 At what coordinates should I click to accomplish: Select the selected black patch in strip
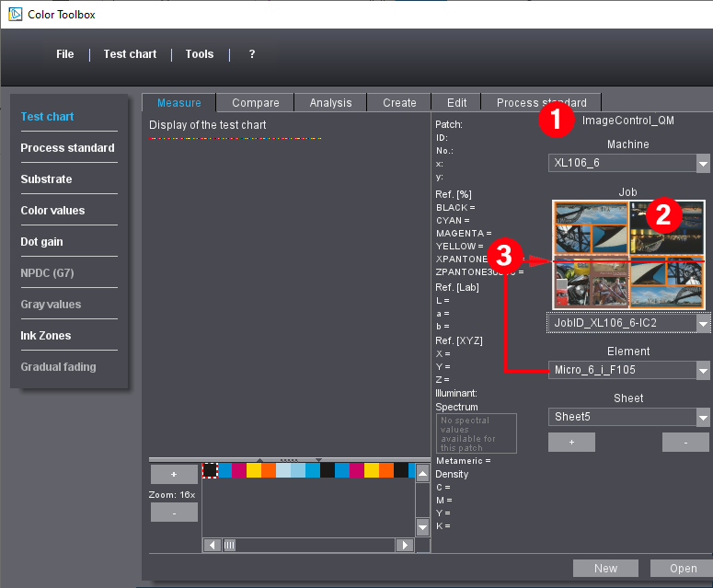pyautogui.click(x=210, y=471)
